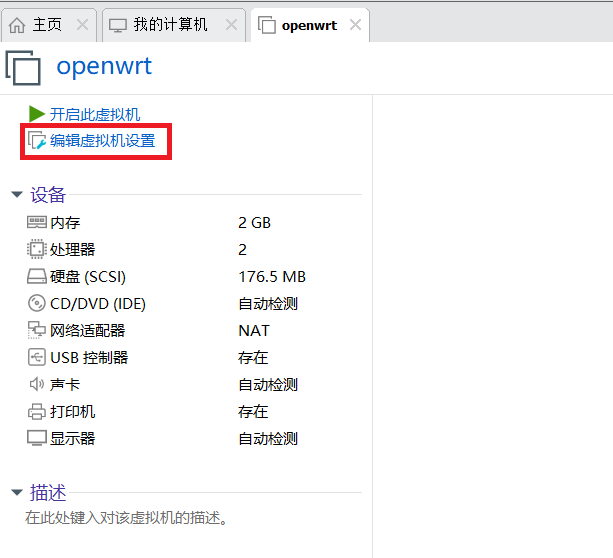Click the network adapter (网络适配器) icon
The height and width of the screenshot is (558, 613).
point(37,330)
